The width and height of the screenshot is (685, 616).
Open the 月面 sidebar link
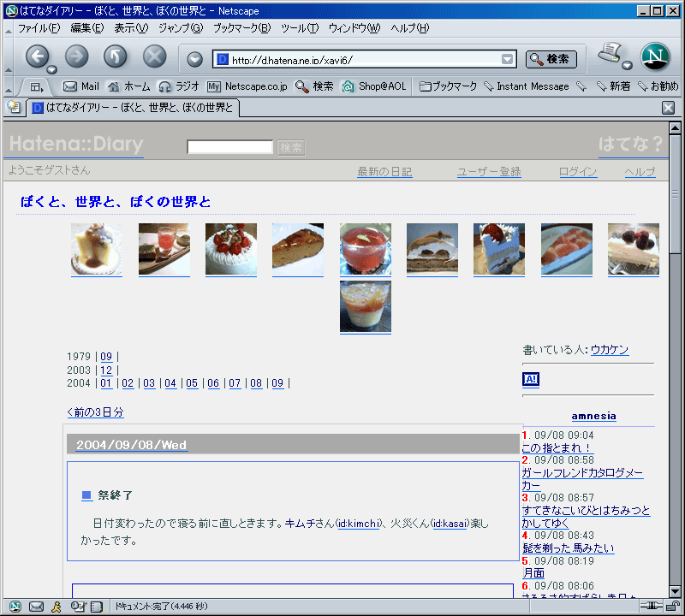[x=533, y=572]
